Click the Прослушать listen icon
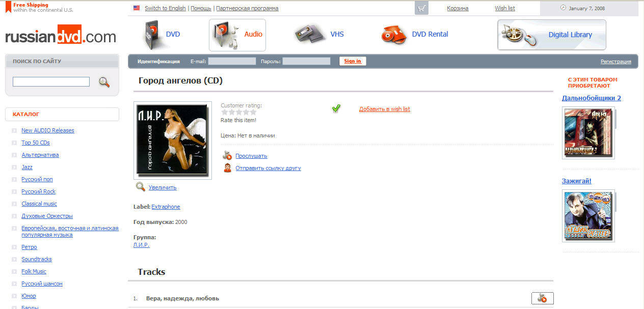 227,156
